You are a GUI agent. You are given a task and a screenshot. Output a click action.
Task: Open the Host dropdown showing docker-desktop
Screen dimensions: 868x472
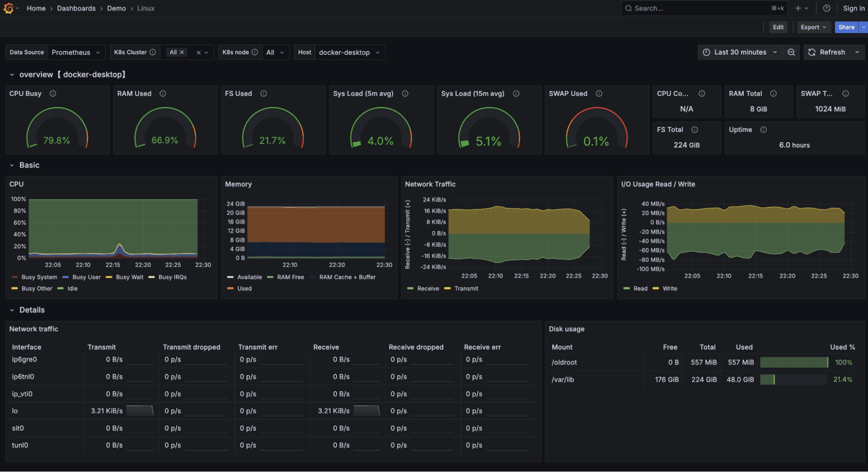click(x=350, y=52)
